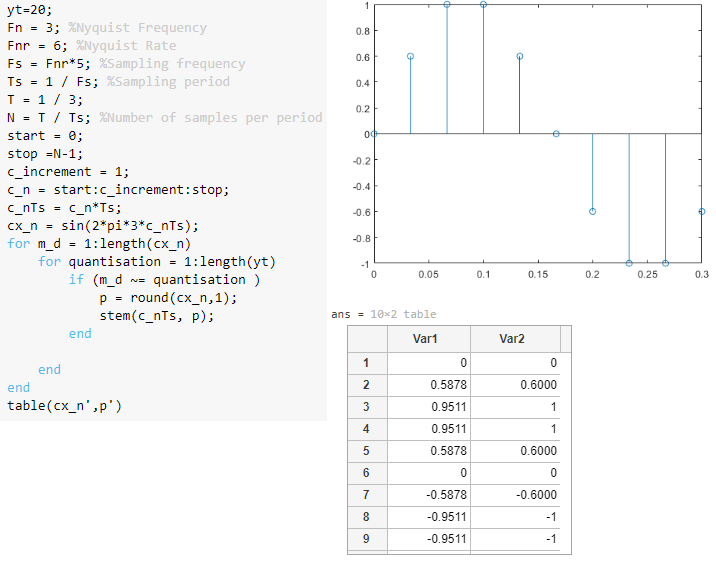Click the '%Nyquist Rate' comment
The image size is (716, 562).
(x=126, y=46)
